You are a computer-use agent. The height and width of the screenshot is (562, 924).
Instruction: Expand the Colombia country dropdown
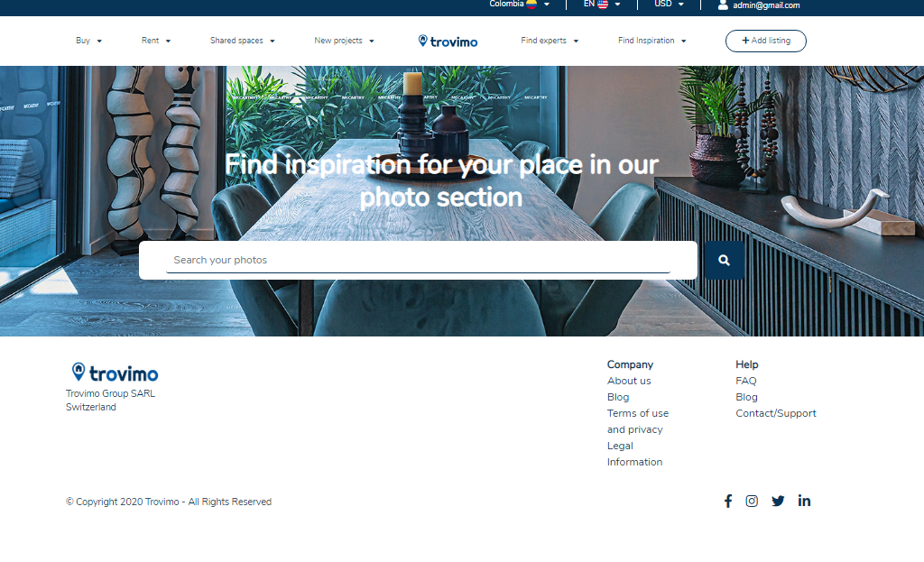click(x=519, y=5)
